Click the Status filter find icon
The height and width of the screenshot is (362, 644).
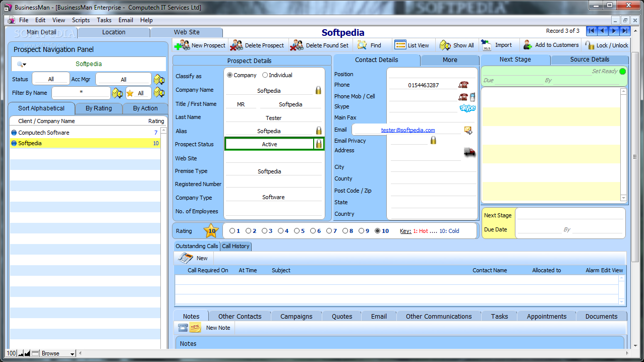(159, 79)
